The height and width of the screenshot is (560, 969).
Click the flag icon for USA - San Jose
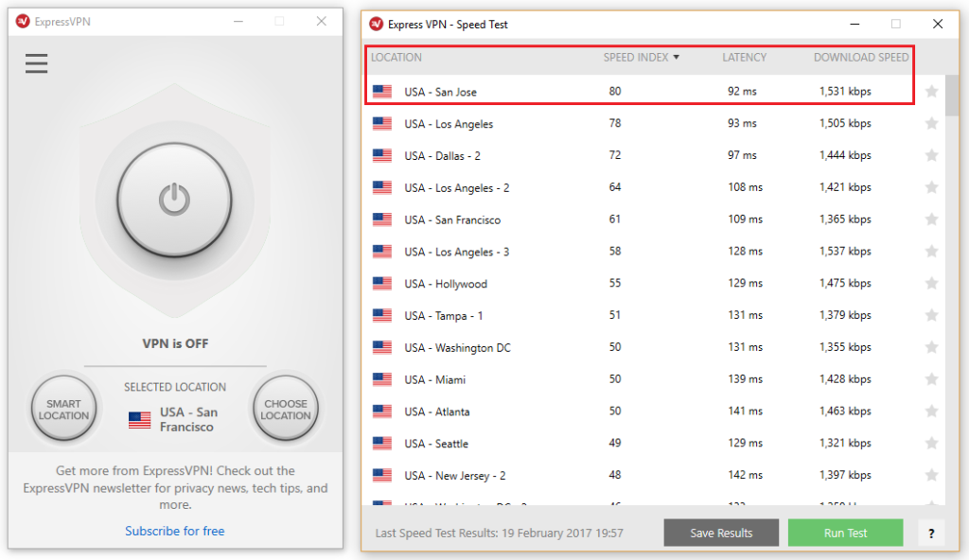pos(382,92)
